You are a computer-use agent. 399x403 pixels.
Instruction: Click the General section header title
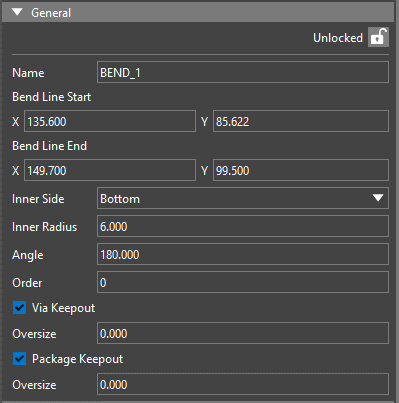pyautogui.click(x=51, y=13)
